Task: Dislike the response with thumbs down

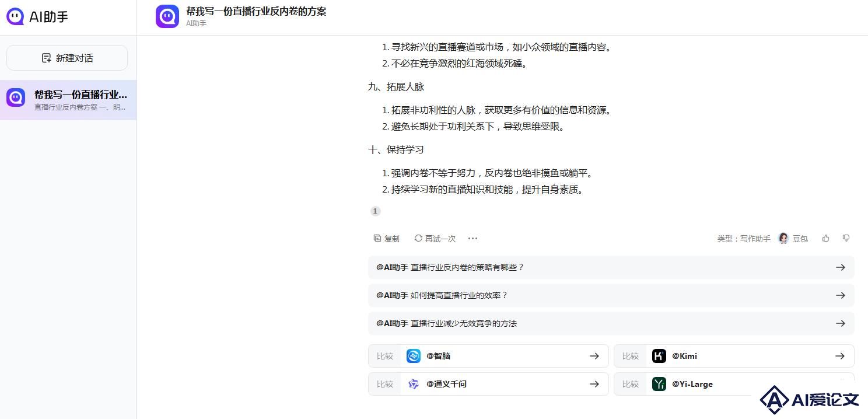Action: [x=846, y=238]
